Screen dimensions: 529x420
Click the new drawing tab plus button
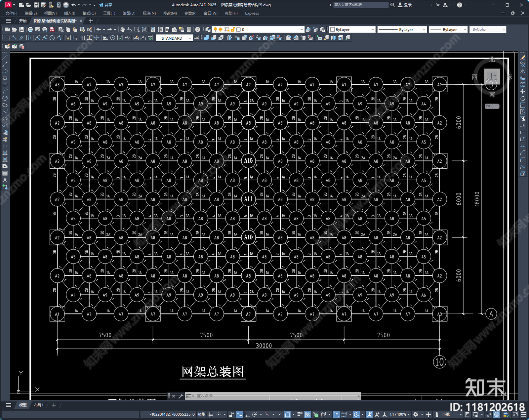click(x=91, y=21)
